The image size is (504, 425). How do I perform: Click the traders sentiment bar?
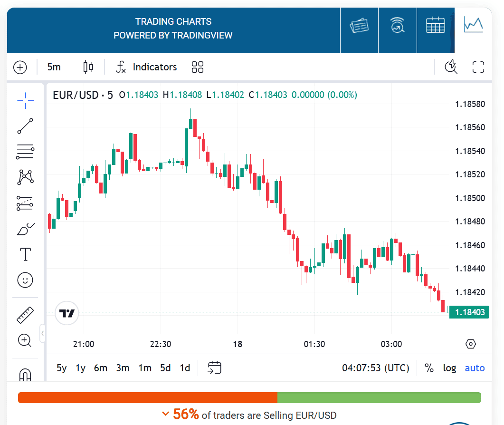(x=249, y=397)
